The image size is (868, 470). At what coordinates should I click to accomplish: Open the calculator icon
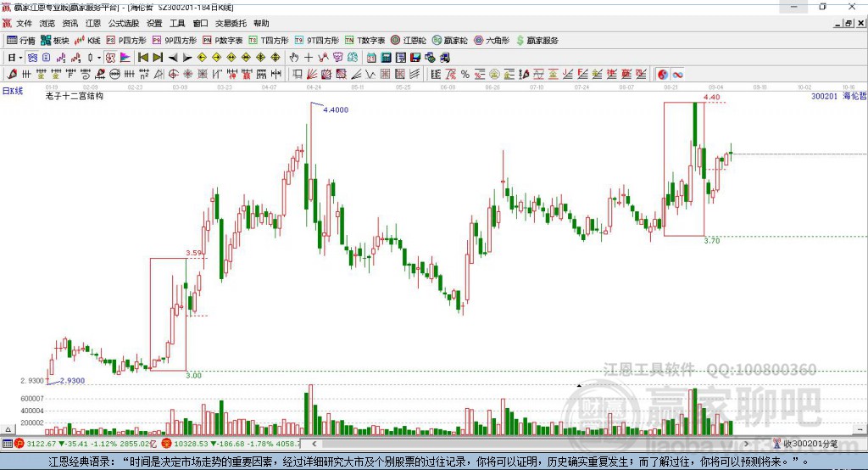[386, 58]
